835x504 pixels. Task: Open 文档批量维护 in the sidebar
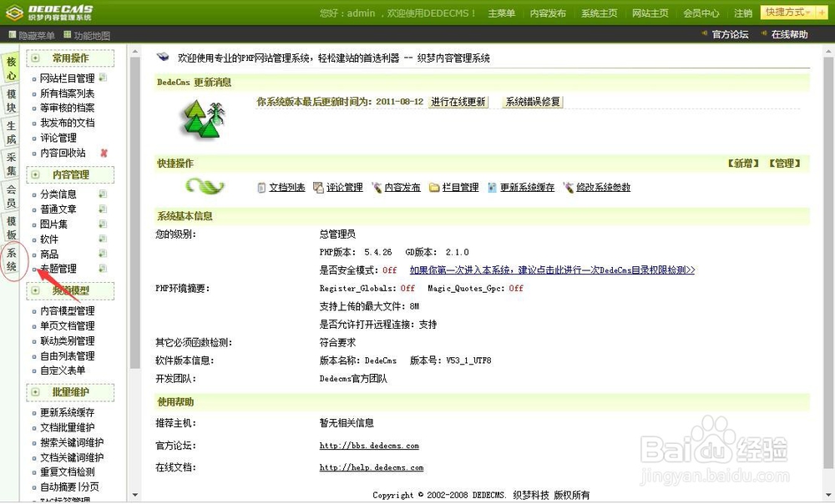coord(67,427)
